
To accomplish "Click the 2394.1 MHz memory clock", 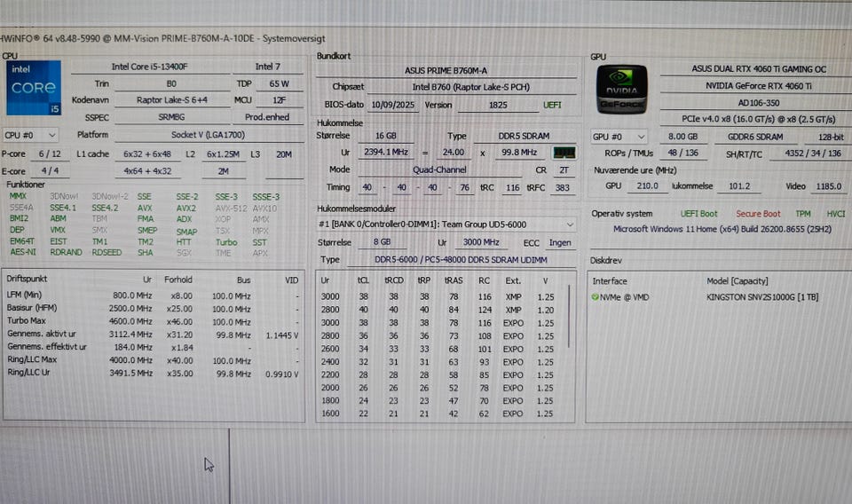I will (386, 152).
